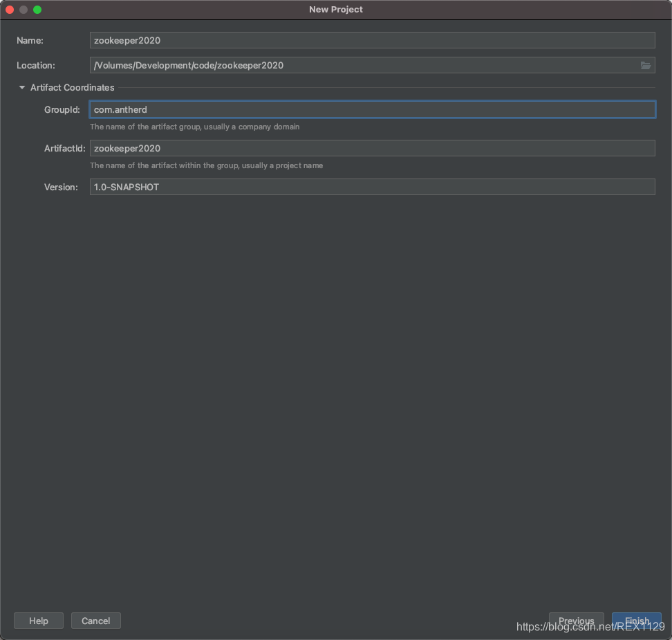
Task: Click the 'ArtifactId:' label
Action: click(65, 149)
